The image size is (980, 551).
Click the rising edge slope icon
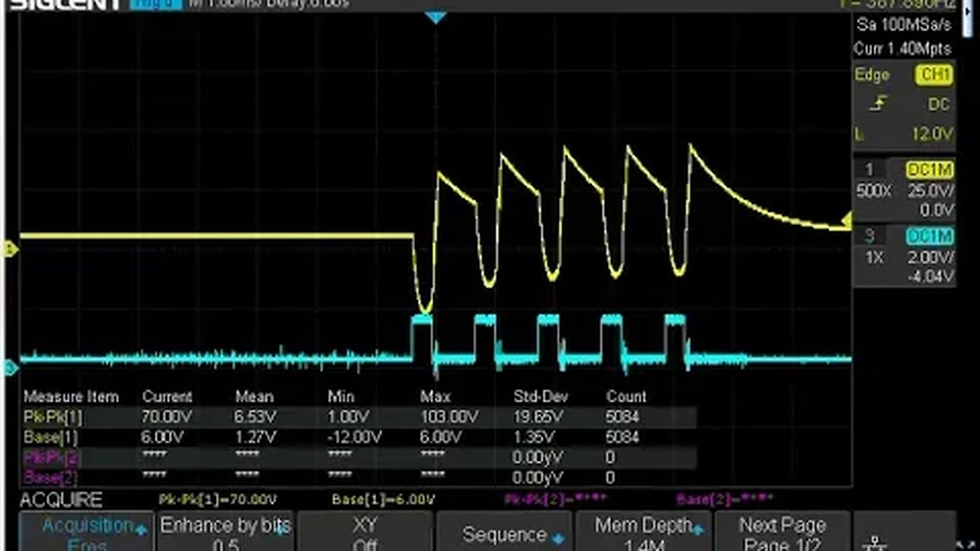[879, 104]
